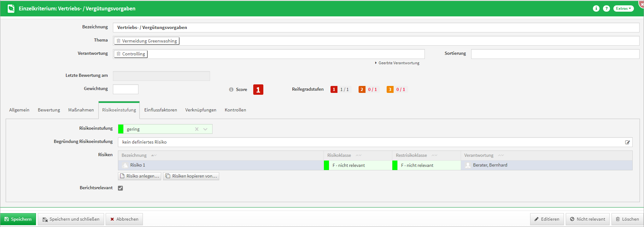Click into the Gewichtung input field
Image resolution: width=644 pixels, height=227 pixels.
(x=126, y=89)
